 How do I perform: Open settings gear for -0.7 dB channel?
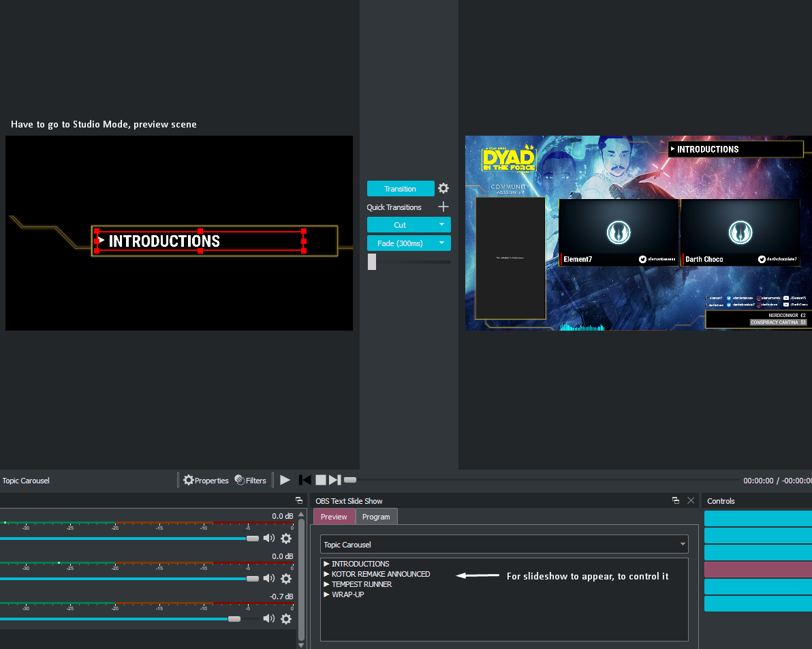tap(286, 618)
